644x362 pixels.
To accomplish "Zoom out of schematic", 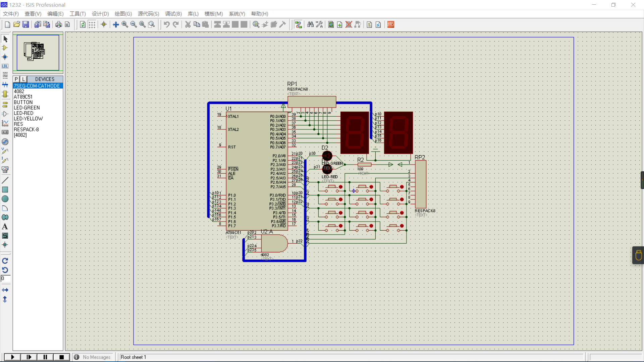I will [133, 24].
